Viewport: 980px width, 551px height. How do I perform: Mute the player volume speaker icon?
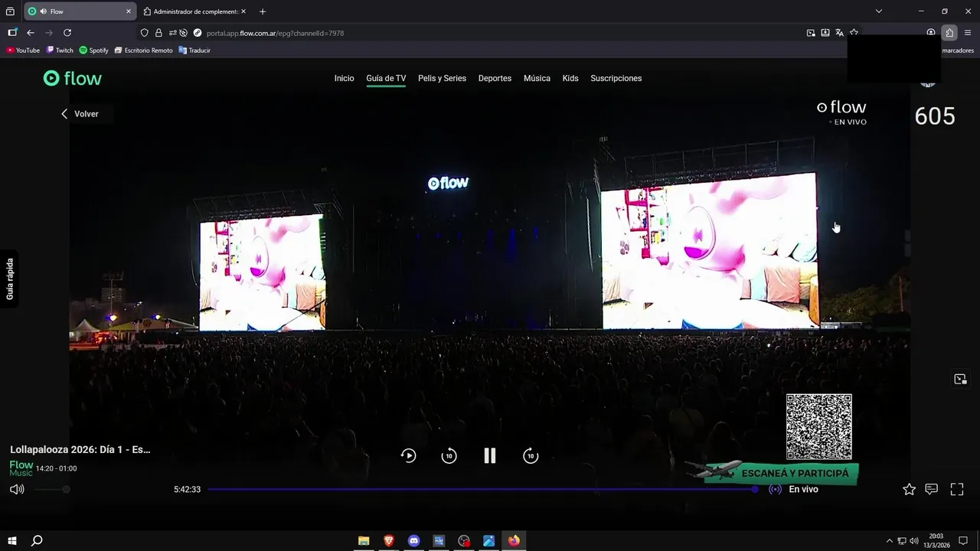coord(17,489)
